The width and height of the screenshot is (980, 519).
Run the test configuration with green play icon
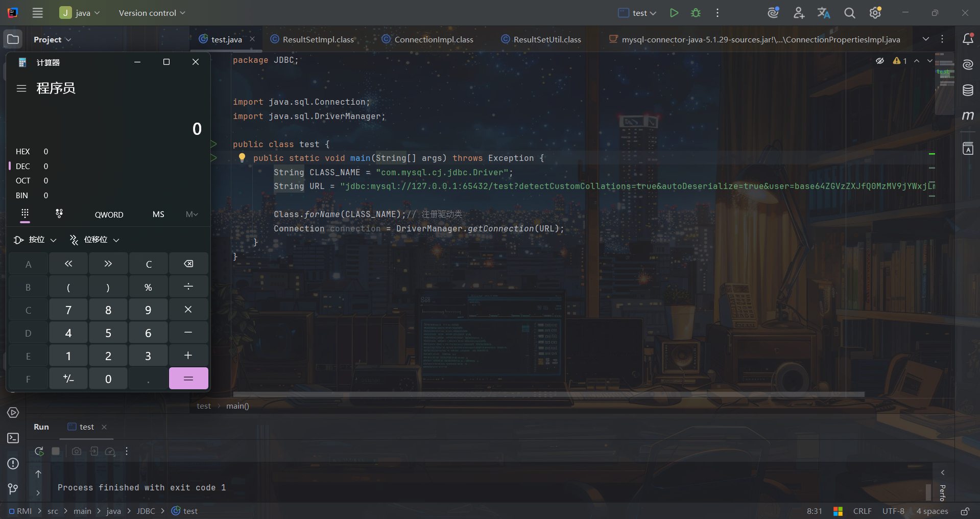(x=674, y=13)
